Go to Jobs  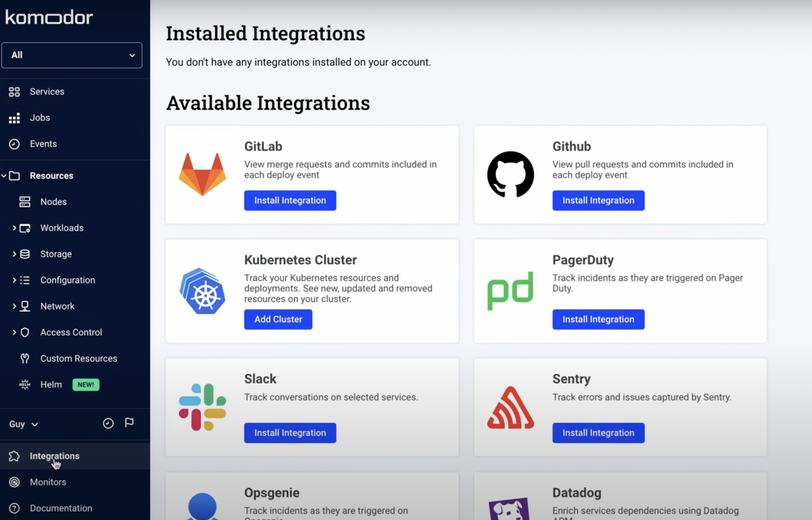click(x=40, y=118)
